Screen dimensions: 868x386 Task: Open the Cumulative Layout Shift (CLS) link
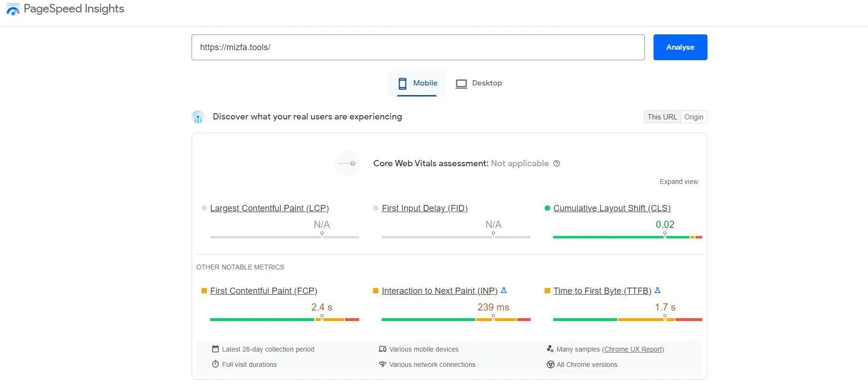[612, 208]
